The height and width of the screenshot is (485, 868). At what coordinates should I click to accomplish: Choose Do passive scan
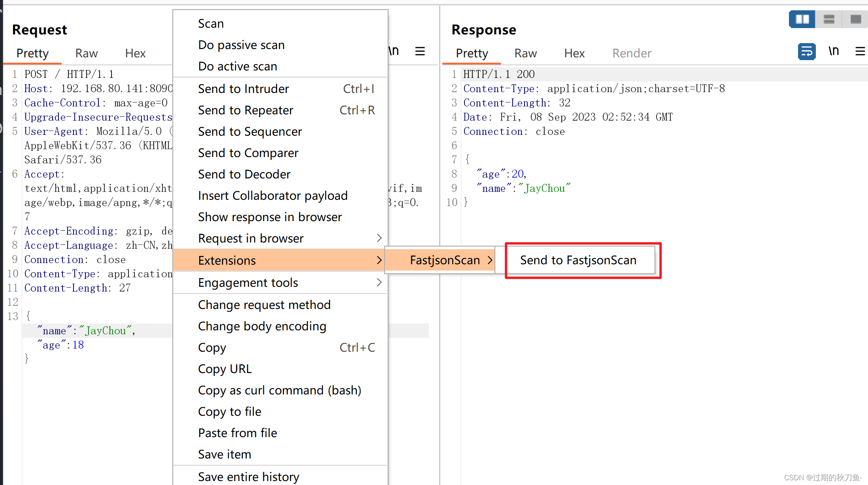tap(280, 45)
